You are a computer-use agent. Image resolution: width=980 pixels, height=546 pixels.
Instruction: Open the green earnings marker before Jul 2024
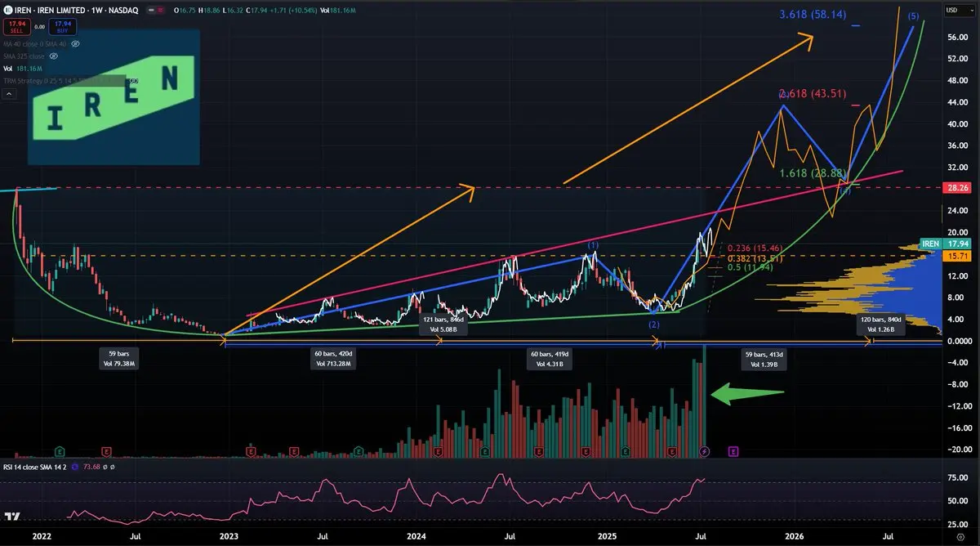(x=487, y=450)
